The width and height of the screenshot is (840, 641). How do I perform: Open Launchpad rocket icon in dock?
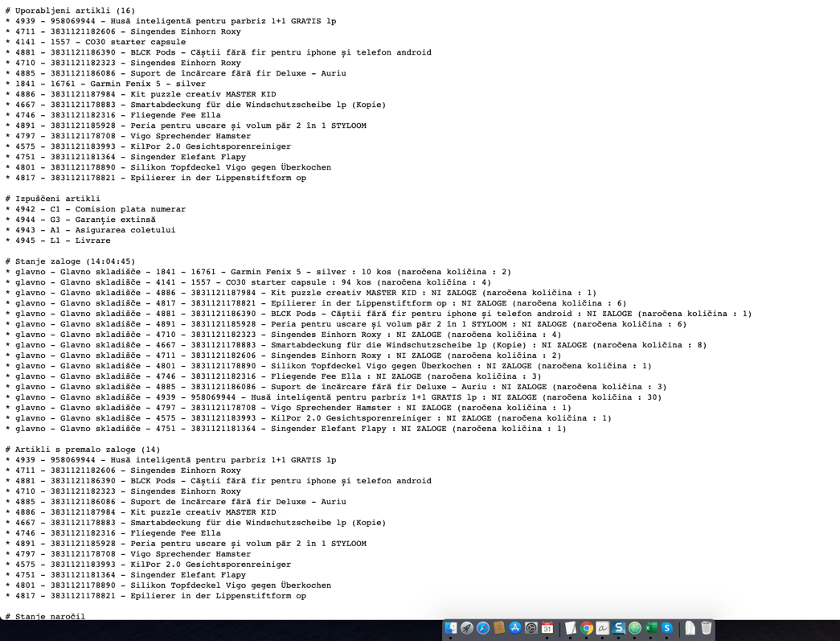(466, 628)
